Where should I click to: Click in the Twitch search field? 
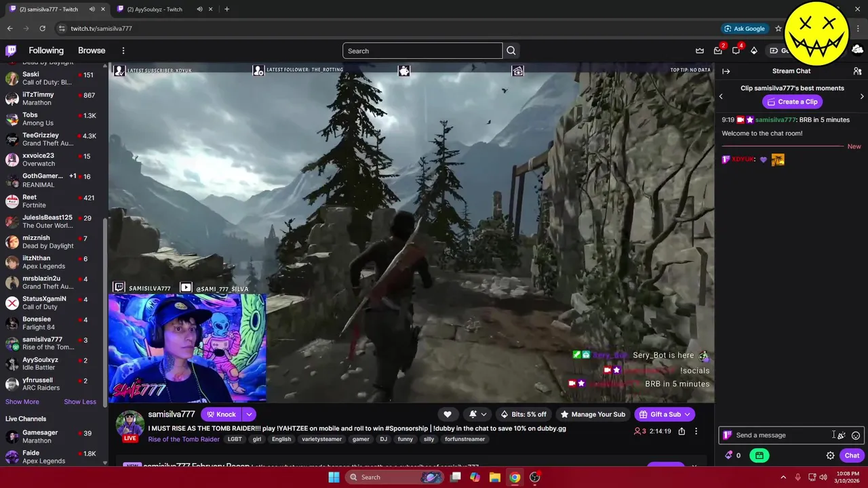click(x=422, y=51)
